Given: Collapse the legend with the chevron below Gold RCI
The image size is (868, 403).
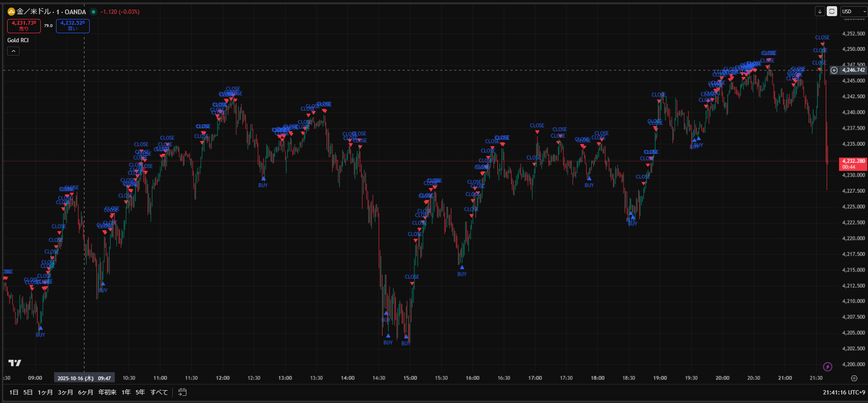Looking at the screenshot, I should (13, 51).
